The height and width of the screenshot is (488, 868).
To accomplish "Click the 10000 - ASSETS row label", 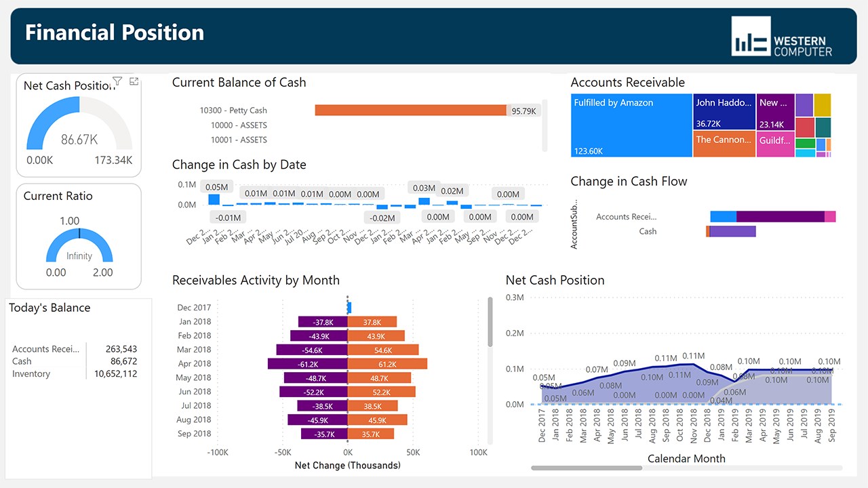I will 239,125.
